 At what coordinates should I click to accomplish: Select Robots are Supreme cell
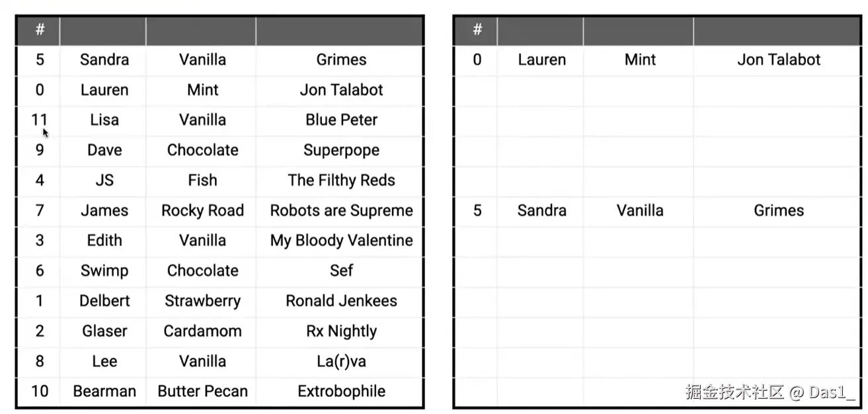(341, 211)
